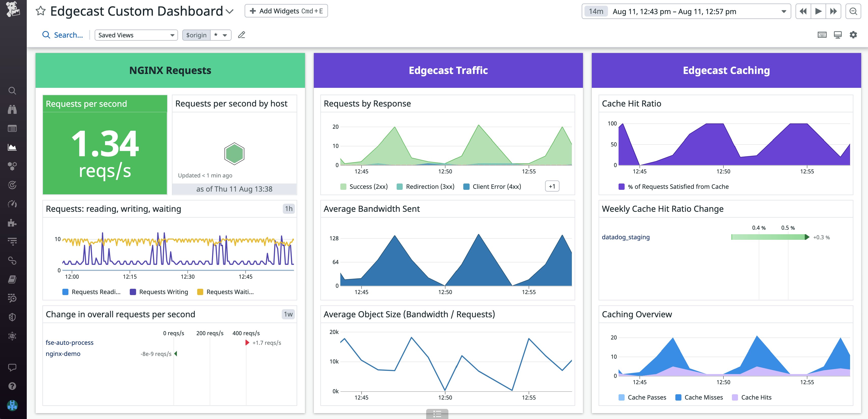
Task: Click inside the Search input field
Action: [x=67, y=35]
